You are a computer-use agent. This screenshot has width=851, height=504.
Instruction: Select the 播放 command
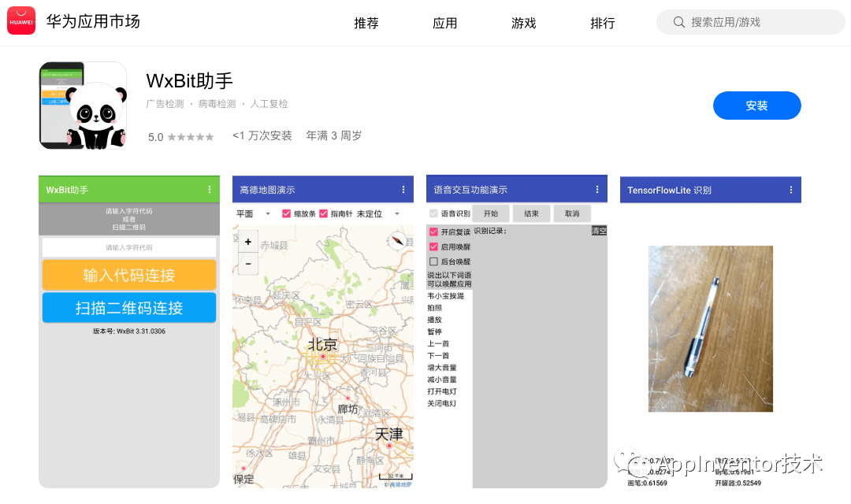click(x=435, y=320)
